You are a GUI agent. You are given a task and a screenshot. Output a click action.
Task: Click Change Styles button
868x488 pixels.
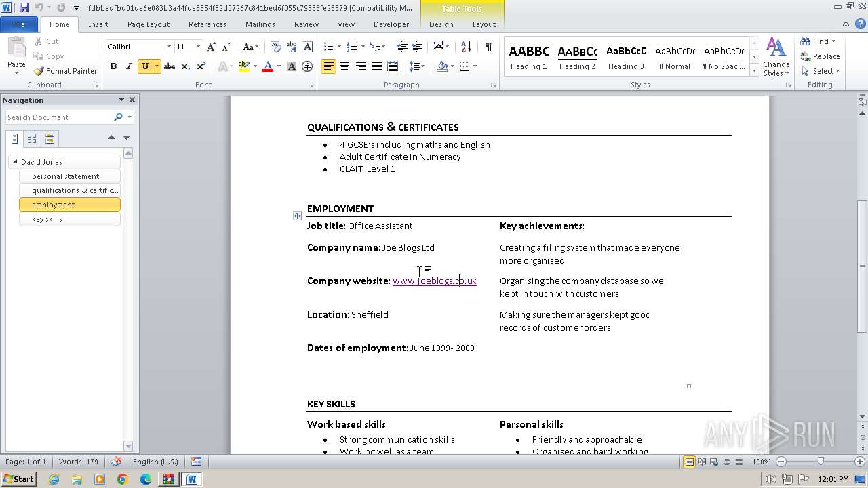pos(776,58)
